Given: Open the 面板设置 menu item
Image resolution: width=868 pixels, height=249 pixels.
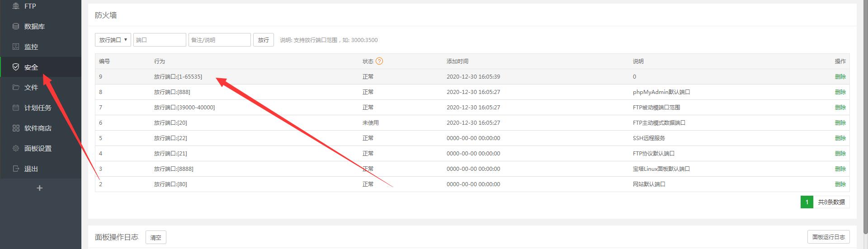Looking at the screenshot, I should pyautogui.click(x=38, y=149).
